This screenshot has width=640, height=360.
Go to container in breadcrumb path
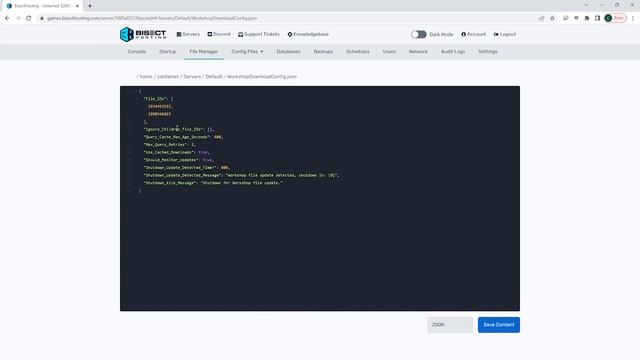click(x=168, y=76)
